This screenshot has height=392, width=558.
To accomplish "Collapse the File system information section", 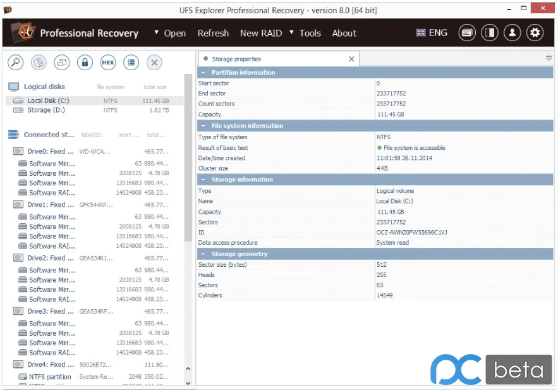I will click(203, 126).
